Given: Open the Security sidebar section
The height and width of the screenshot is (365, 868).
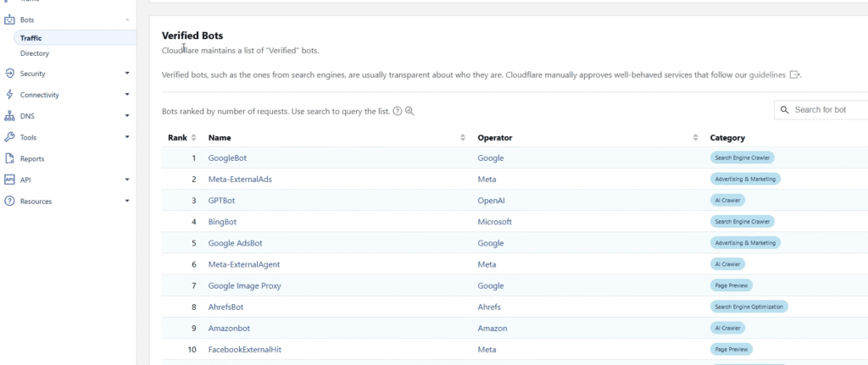Looking at the screenshot, I should (33, 74).
